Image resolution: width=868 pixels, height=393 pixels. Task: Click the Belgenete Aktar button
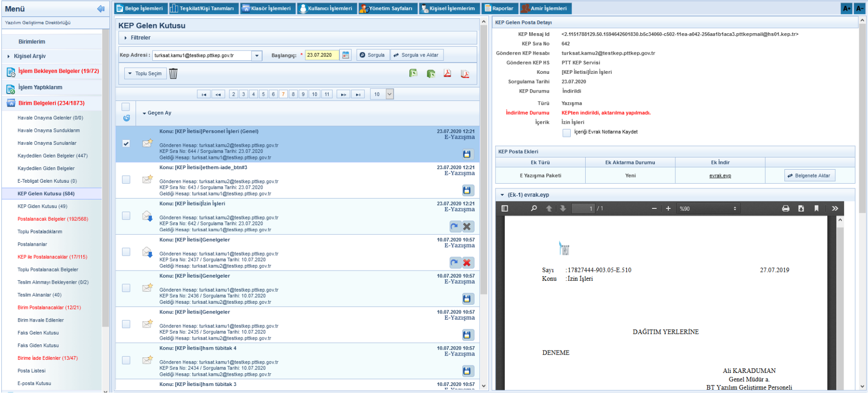(809, 176)
